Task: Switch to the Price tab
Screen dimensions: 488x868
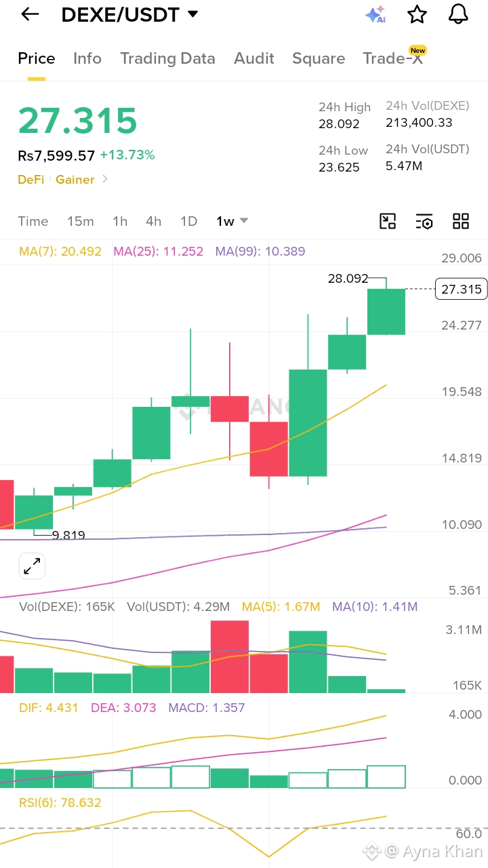Action: click(37, 58)
